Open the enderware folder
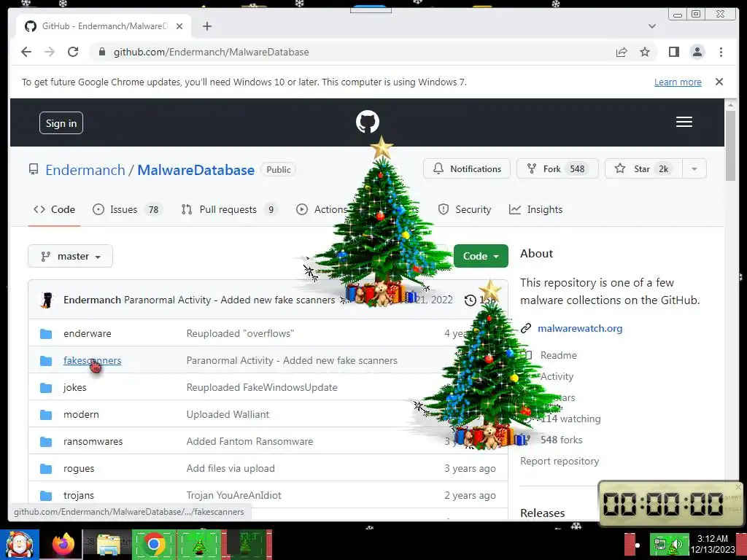The height and width of the screenshot is (560, 747). pos(88,333)
